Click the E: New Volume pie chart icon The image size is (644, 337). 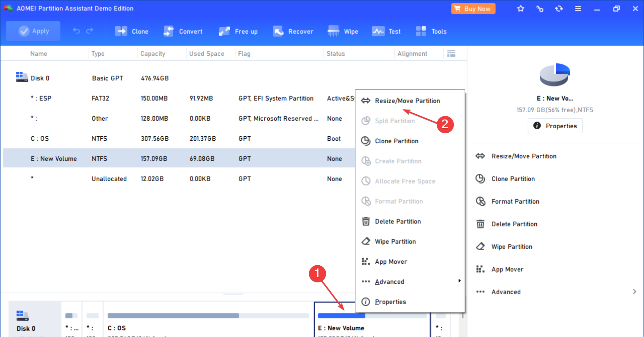(555, 75)
